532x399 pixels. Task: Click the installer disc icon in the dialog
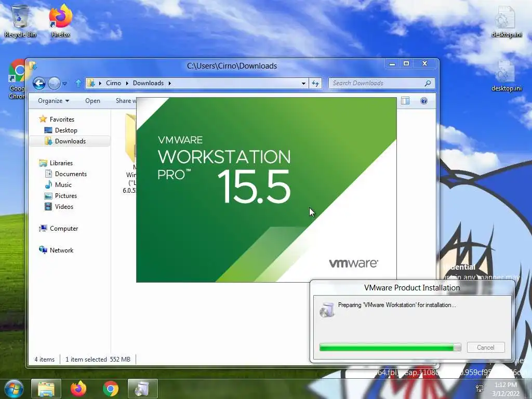click(x=327, y=310)
